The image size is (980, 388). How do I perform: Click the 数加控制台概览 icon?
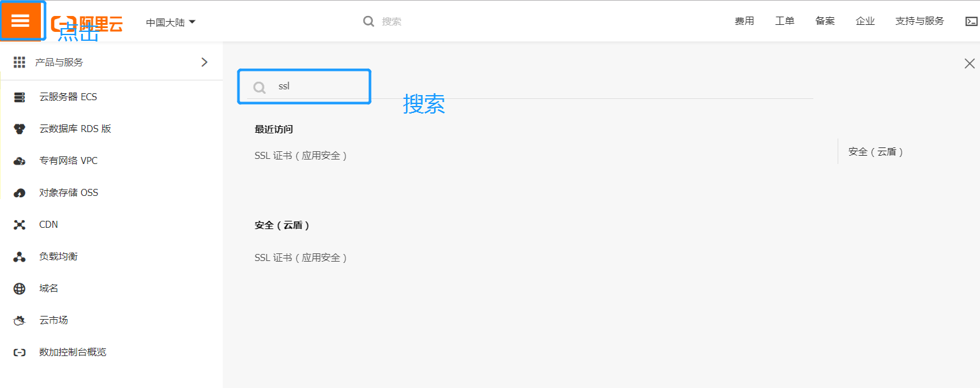(x=20, y=352)
